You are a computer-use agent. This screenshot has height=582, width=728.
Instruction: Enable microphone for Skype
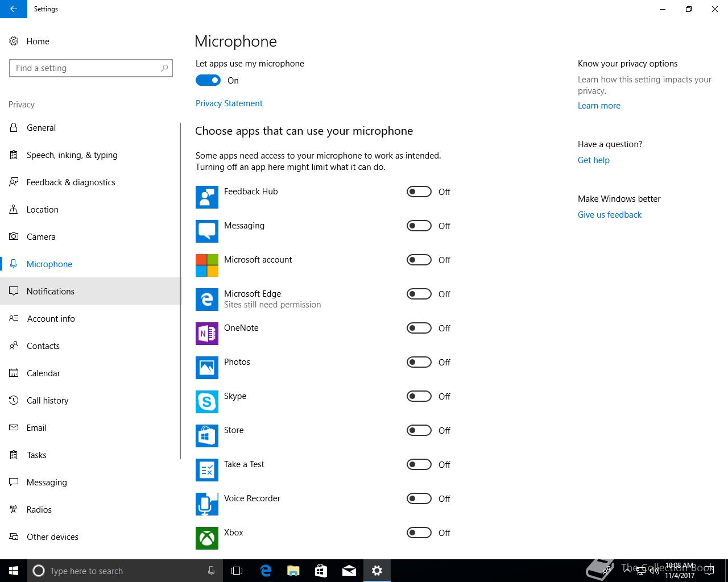pos(419,397)
